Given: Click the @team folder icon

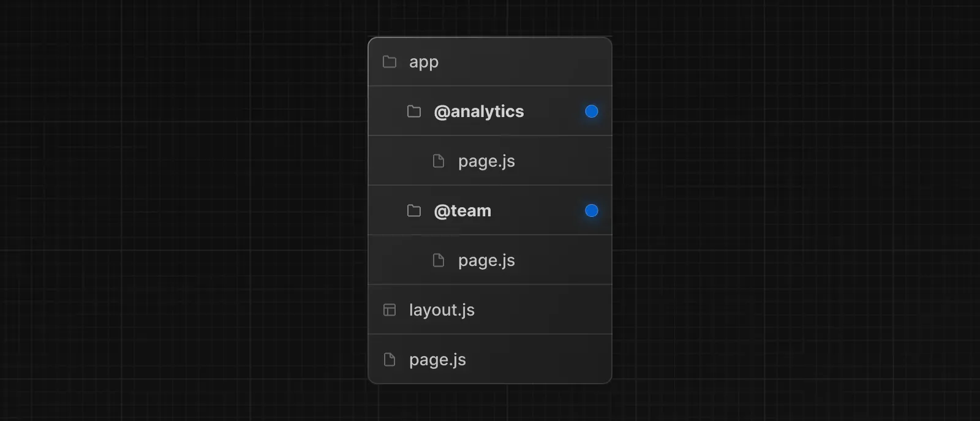Looking at the screenshot, I should [414, 211].
